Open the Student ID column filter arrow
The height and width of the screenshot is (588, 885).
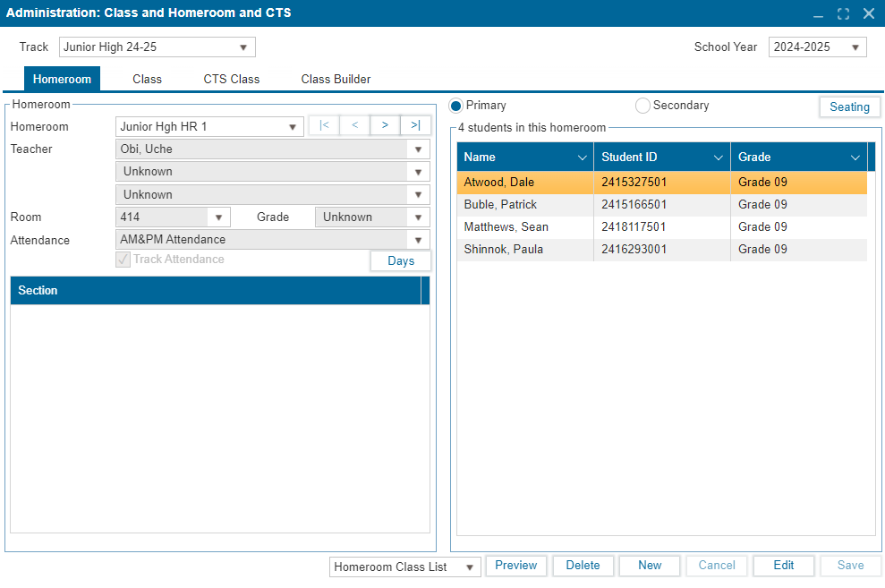[x=719, y=158]
